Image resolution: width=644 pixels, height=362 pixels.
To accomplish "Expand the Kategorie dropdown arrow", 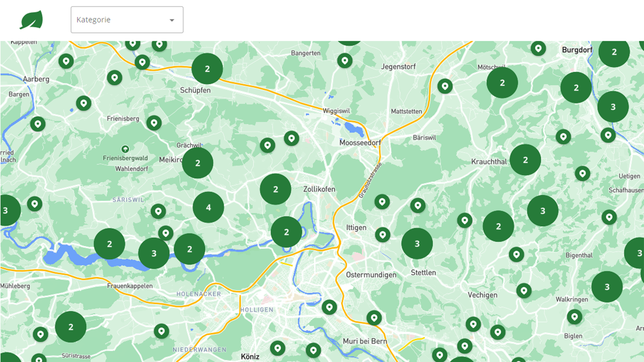I will (x=172, y=20).
